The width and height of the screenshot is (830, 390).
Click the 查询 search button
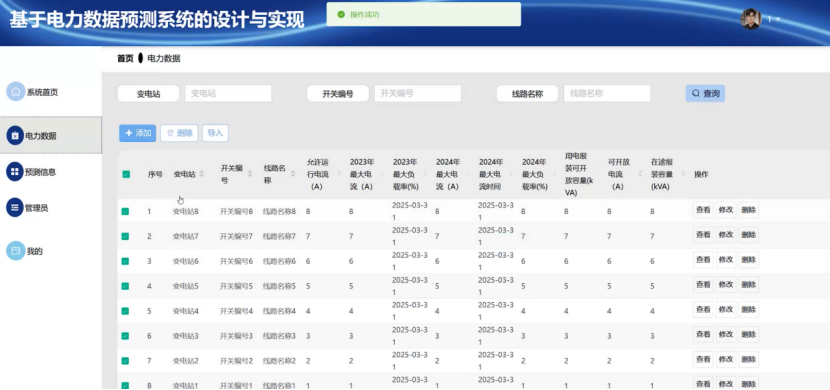[x=705, y=93]
